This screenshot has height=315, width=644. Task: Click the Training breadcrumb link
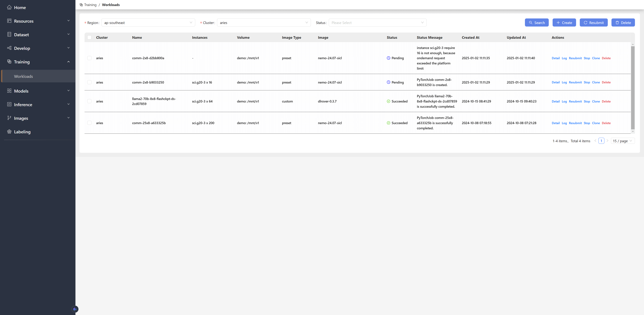pyautogui.click(x=90, y=5)
